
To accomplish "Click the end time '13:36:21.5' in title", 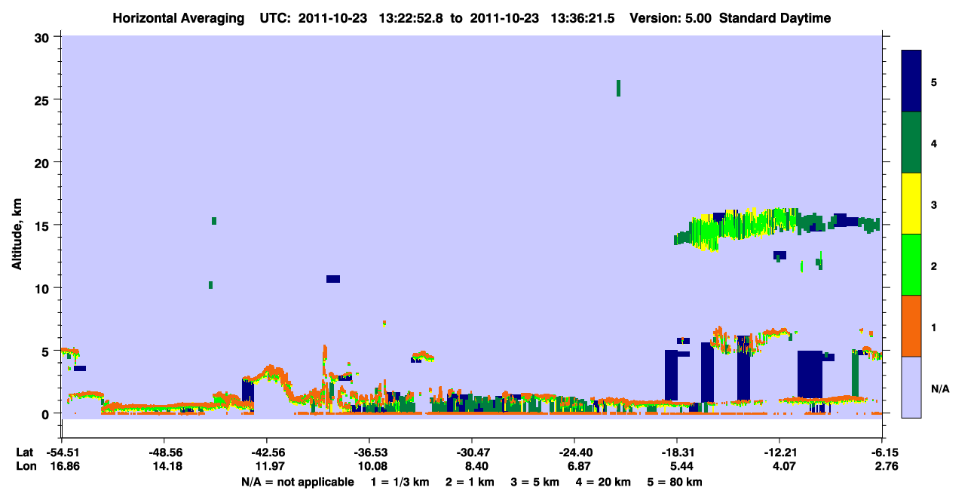I will click(583, 18).
